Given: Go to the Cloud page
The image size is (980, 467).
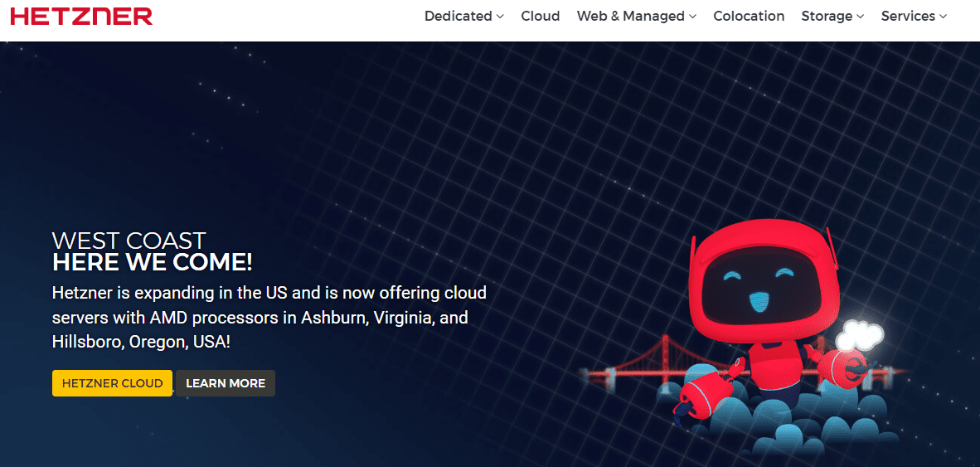Looking at the screenshot, I should coord(540,16).
